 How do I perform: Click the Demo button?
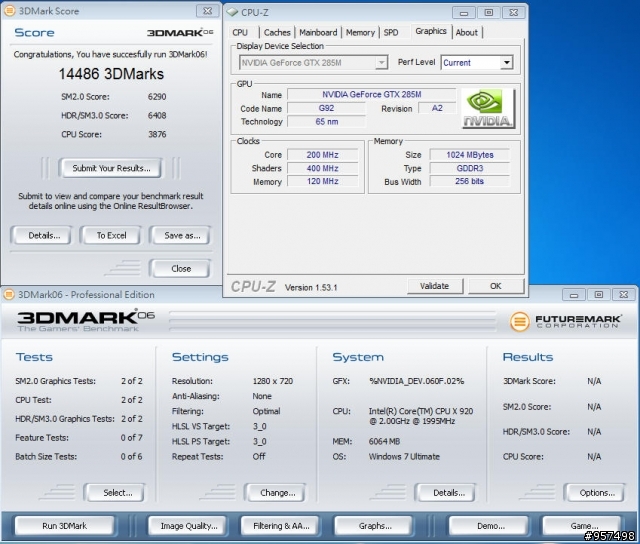click(x=491, y=526)
